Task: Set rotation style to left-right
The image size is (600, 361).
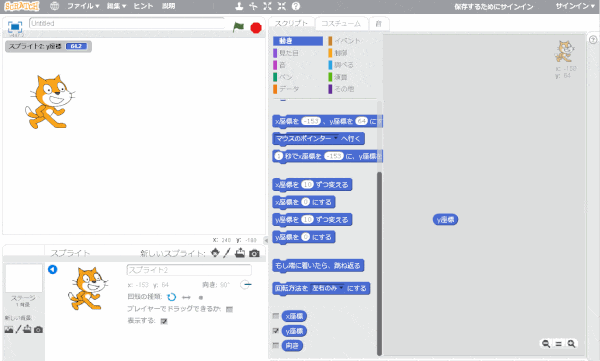Action: (x=186, y=297)
